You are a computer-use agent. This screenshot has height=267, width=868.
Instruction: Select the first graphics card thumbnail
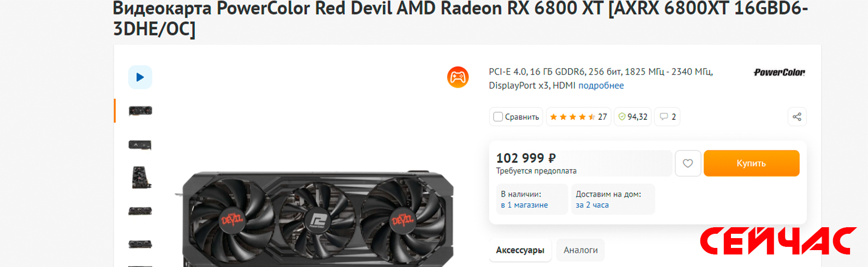click(x=140, y=111)
